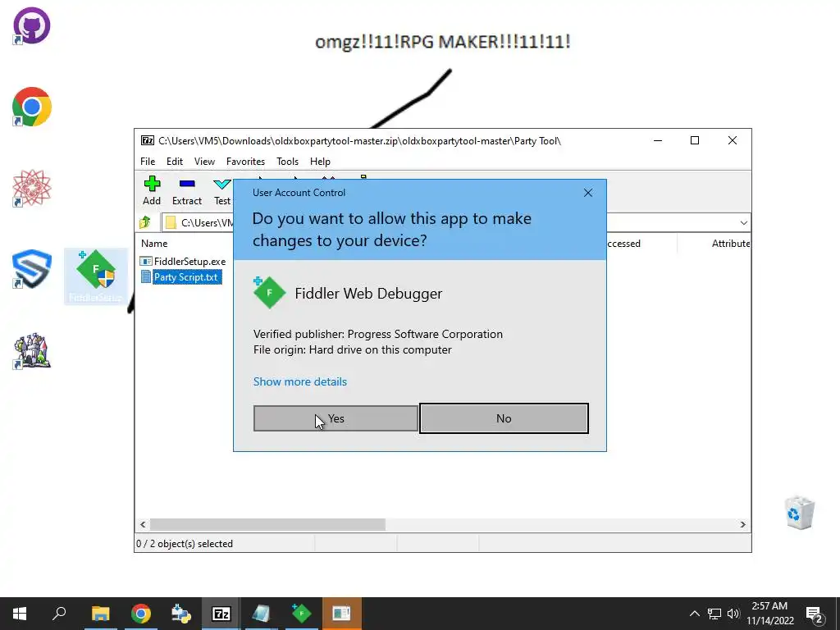840x630 pixels.
Task: Switch to the Fiddler taskbar button
Action: pos(302,614)
